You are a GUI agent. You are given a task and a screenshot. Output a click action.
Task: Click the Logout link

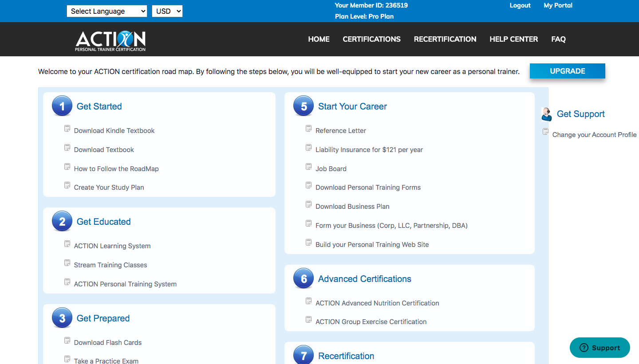[x=520, y=5]
